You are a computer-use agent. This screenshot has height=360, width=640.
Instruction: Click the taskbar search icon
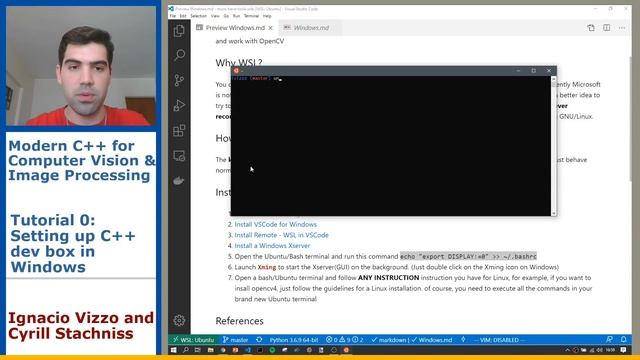186,350
